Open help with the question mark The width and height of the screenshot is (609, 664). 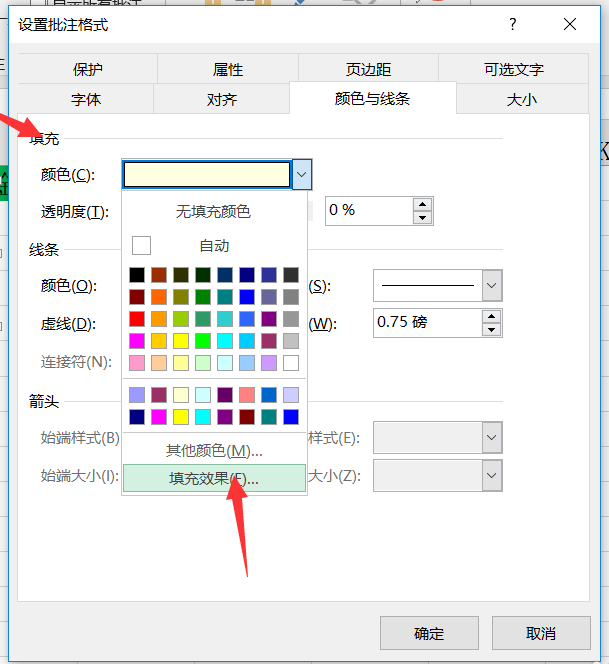tap(513, 24)
